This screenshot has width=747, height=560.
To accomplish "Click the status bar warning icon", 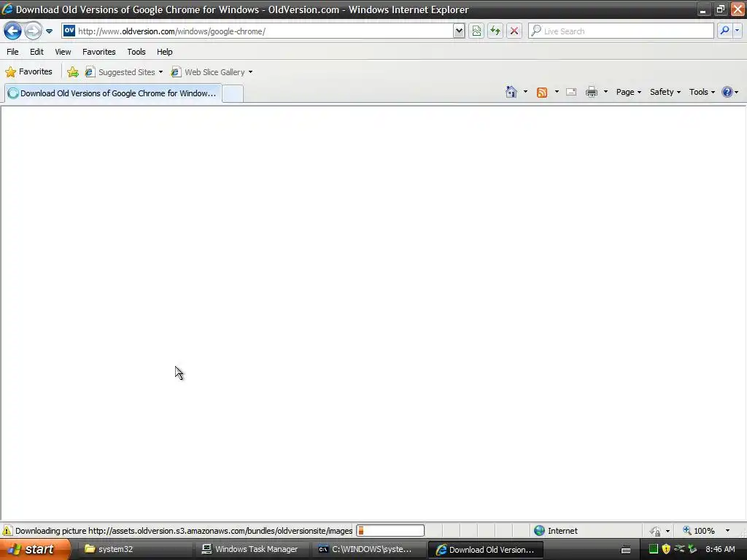I will 7,531.
